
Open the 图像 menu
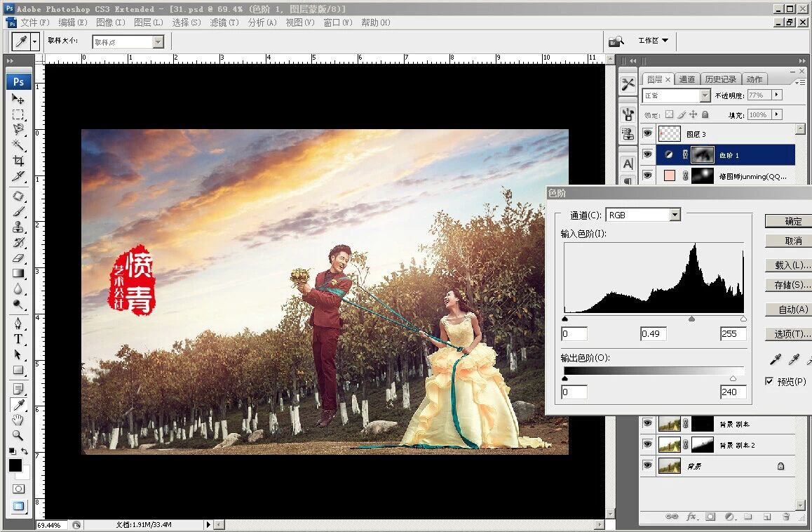[x=110, y=22]
